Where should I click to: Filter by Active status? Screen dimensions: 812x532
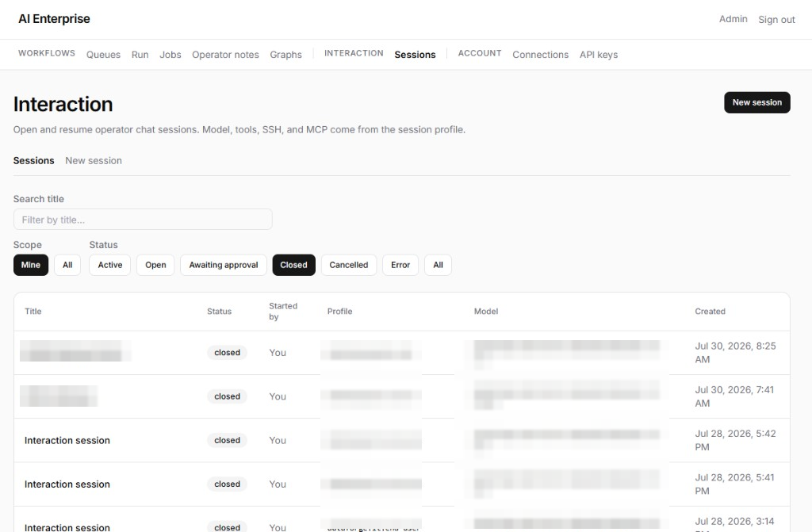[x=109, y=265]
